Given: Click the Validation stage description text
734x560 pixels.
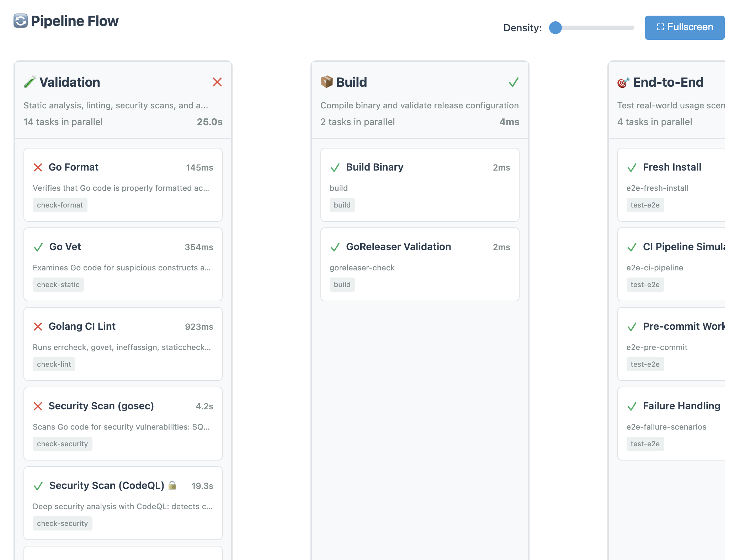Looking at the screenshot, I should point(116,106).
